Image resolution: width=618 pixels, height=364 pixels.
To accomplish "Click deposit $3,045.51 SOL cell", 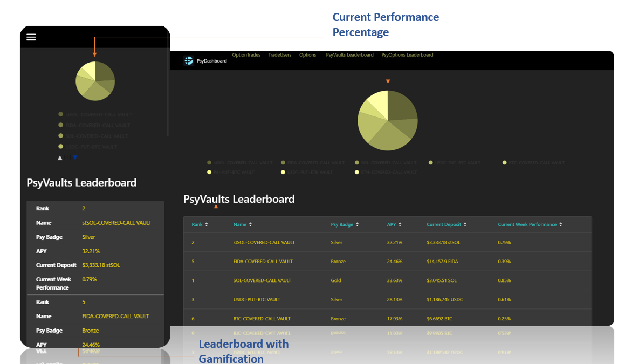I will pos(442,280).
